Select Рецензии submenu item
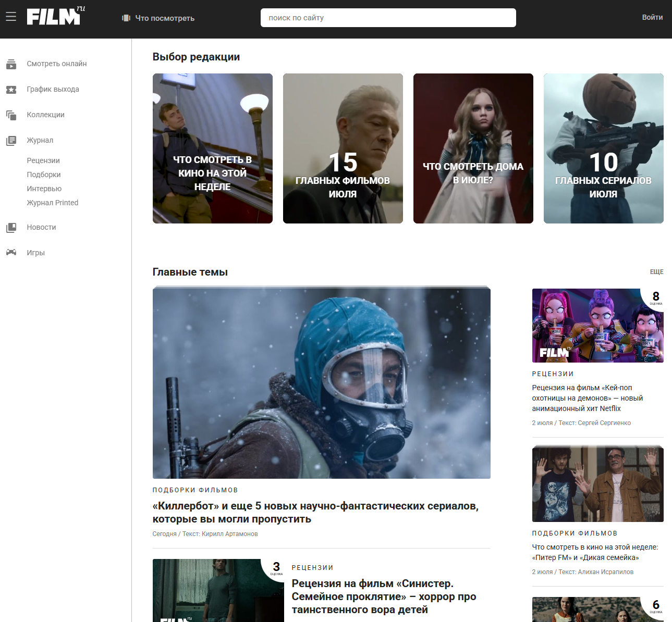Viewport: 672px width, 622px height. [x=43, y=160]
